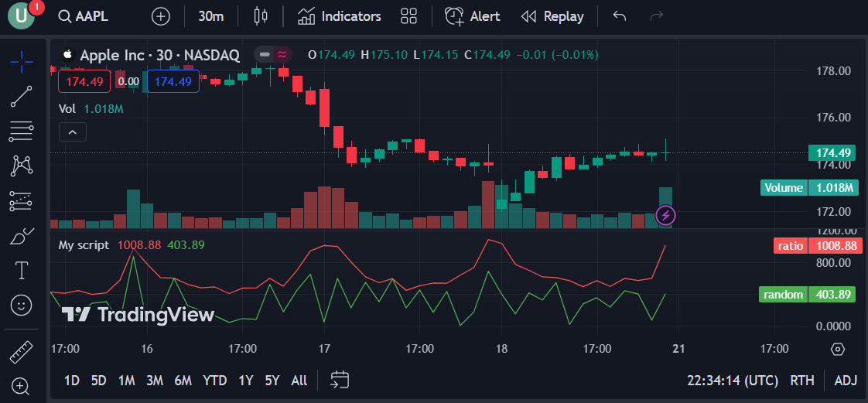Viewport: 868px width, 403px height.
Task: Create a new Alert
Action: (x=472, y=16)
